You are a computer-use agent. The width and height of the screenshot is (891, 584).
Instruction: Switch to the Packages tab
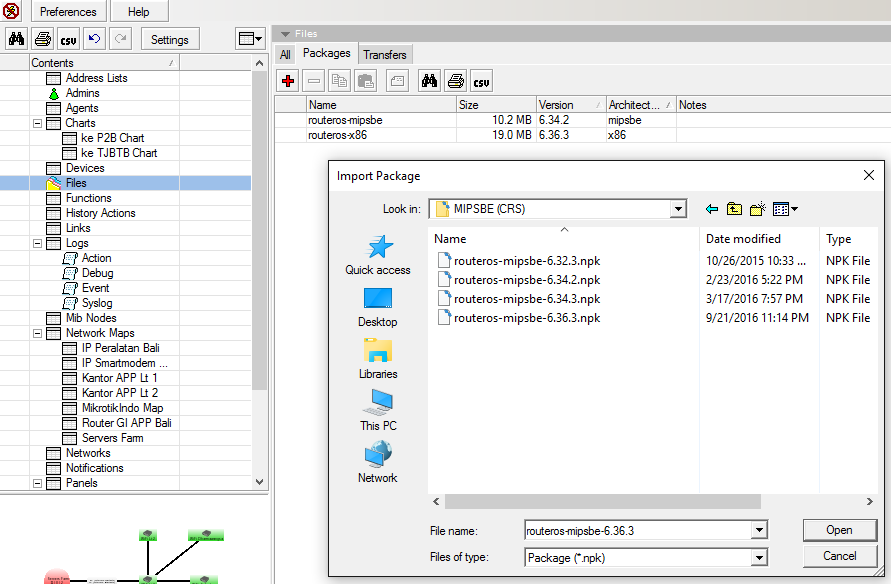click(327, 53)
